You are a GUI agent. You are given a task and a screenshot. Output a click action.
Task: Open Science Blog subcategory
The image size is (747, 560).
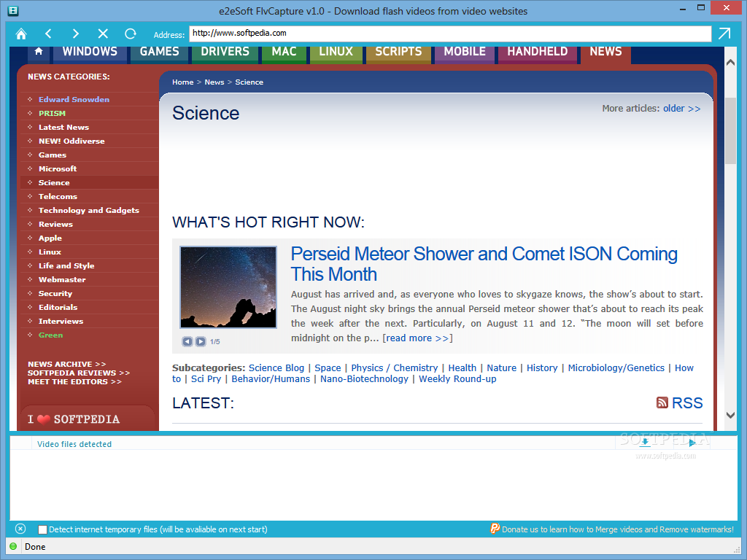pyautogui.click(x=276, y=367)
